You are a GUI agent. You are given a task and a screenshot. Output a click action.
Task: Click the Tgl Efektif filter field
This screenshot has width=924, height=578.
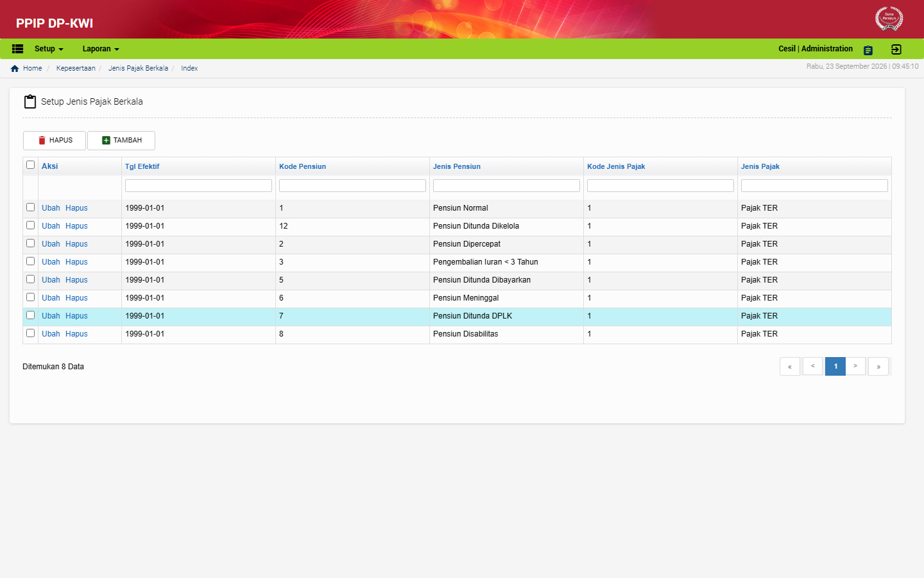198,186
